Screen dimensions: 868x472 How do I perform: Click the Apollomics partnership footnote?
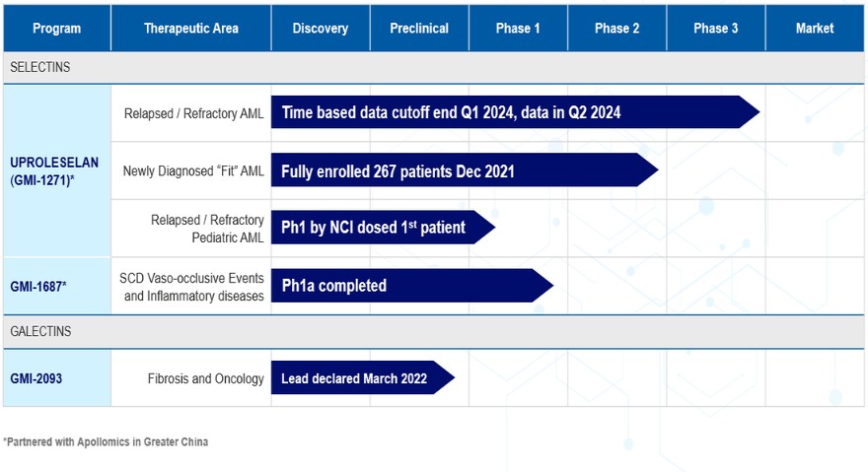(106, 442)
